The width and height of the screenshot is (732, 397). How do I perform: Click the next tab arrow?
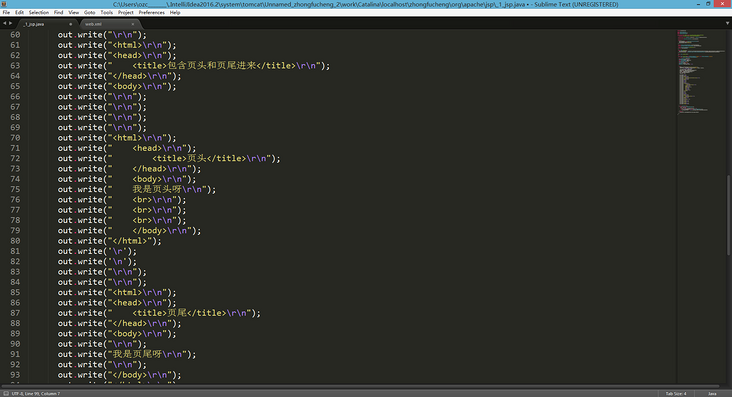(10, 23)
